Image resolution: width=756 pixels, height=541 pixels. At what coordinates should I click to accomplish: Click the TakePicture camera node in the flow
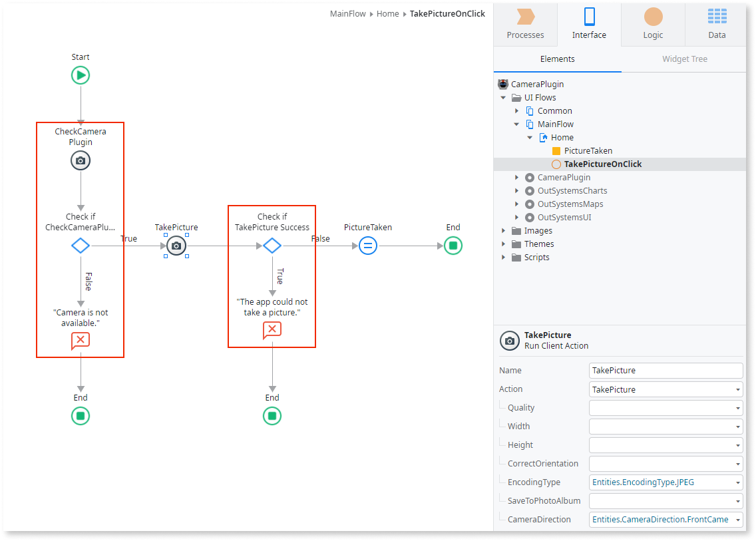coord(176,246)
